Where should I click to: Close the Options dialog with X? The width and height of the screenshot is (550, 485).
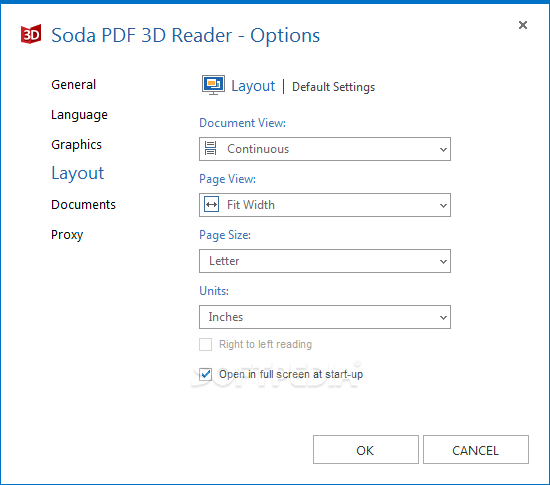[523, 25]
